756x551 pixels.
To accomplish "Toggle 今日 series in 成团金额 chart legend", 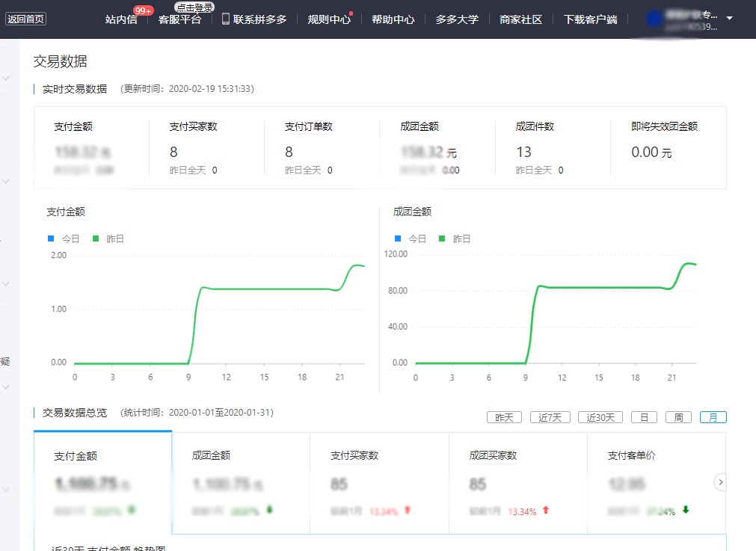I will (x=410, y=238).
